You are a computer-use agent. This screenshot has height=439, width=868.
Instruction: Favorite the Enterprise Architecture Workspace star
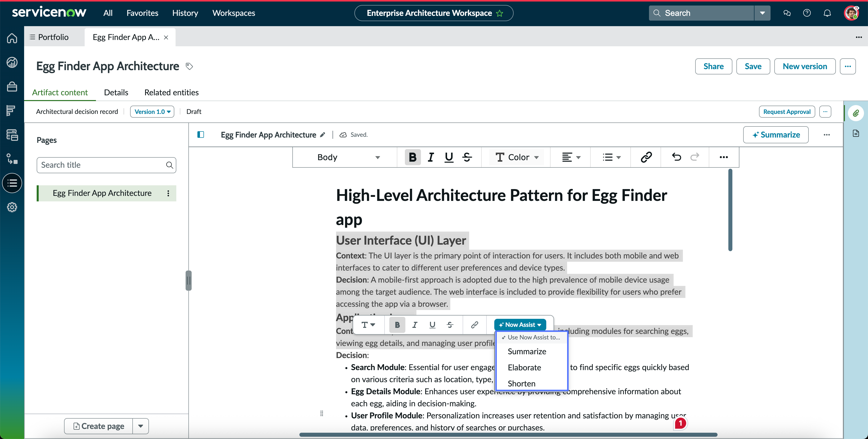[500, 13]
